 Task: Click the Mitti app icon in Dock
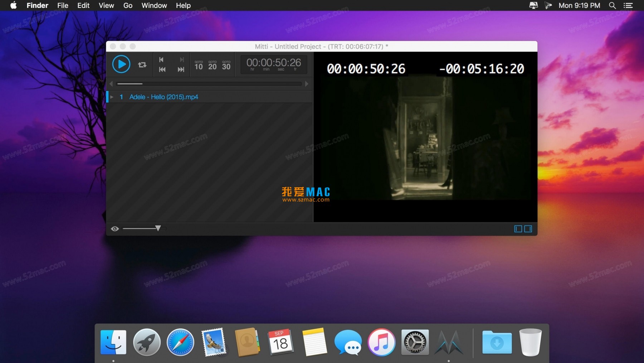click(x=449, y=343)
